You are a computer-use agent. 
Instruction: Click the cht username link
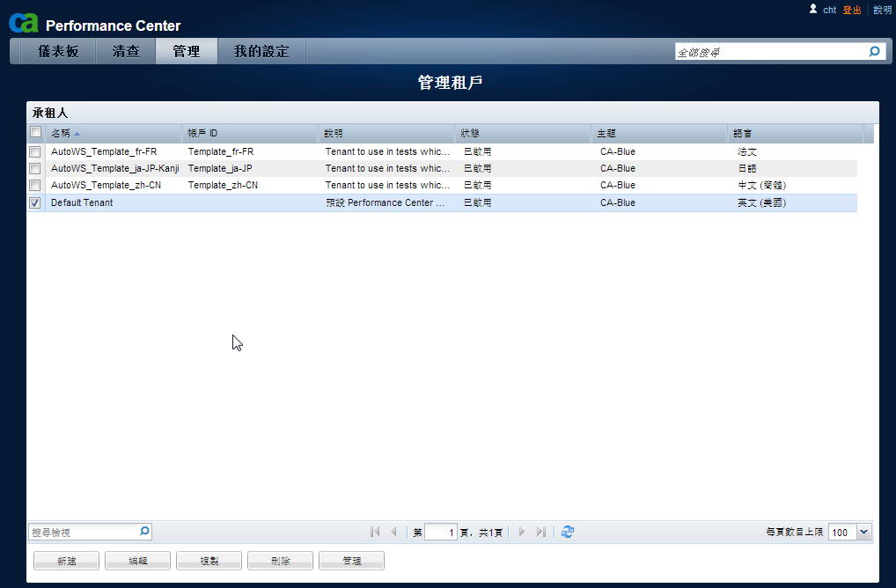pyautogui.click(x=829, y=10)
